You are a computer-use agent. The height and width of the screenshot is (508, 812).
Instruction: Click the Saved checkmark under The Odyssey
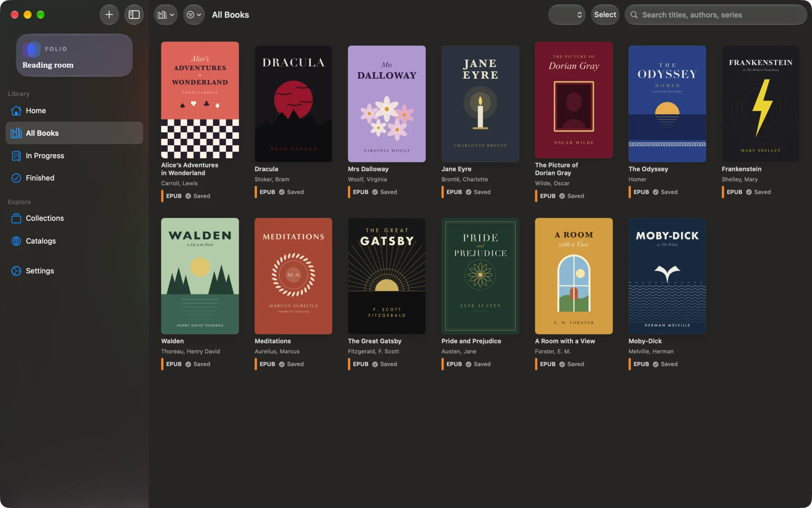(655, 192)
